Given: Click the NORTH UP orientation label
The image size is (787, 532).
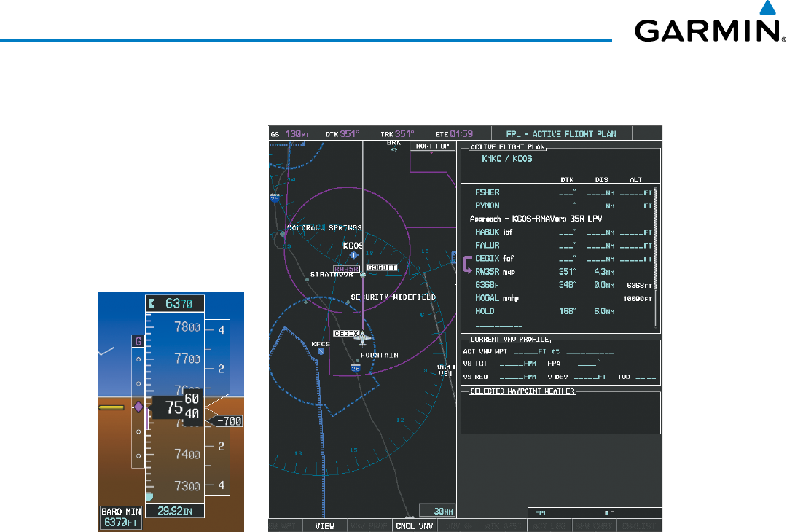Looking at the screenshot, I should click(432, 146).
